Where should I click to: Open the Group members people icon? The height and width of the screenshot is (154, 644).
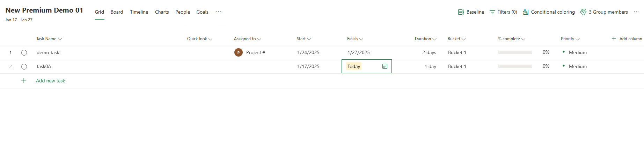[583, 12]
